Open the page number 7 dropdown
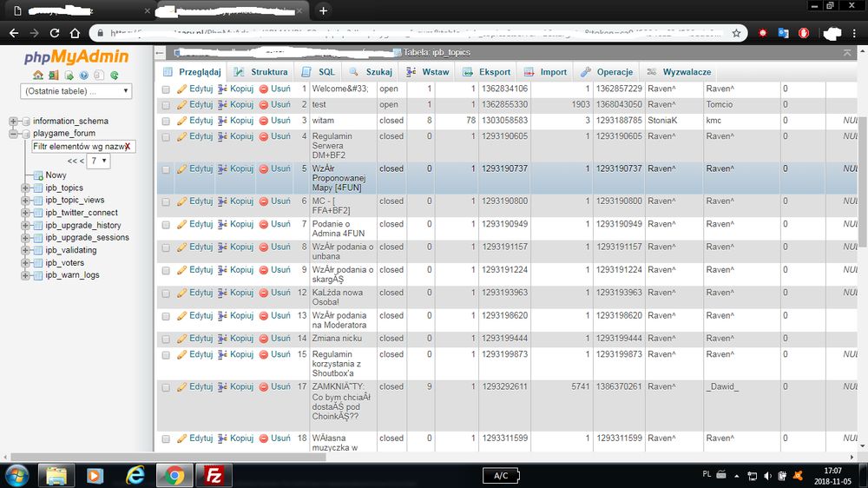868x488 pixels. click(x=98, y=161)
